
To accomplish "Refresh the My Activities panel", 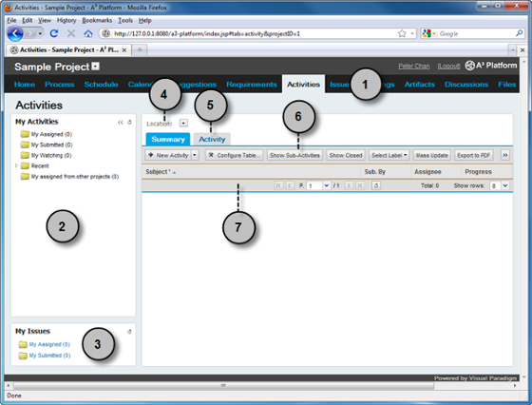I will pyautogui.click(x=129, y=123).
